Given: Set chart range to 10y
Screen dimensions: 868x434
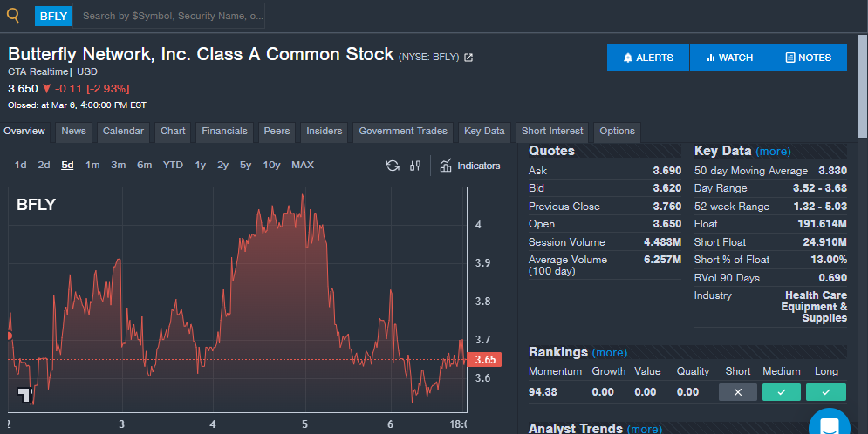Looking at the screenshot, I should (x=271, y=165).
